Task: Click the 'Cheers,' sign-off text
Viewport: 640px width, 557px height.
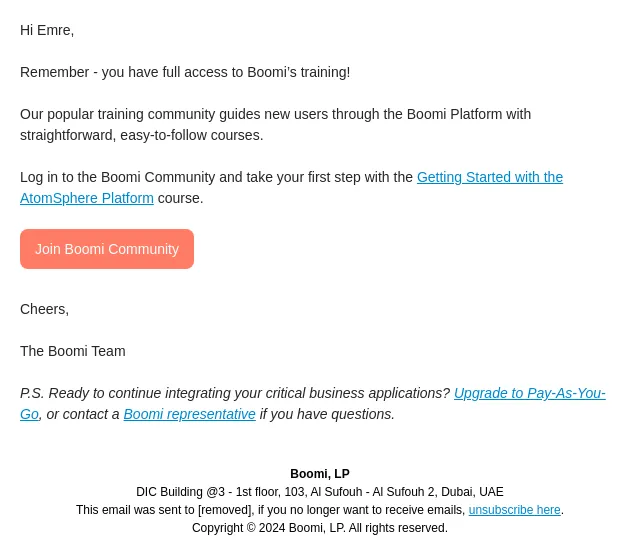Action: [44, 309]
